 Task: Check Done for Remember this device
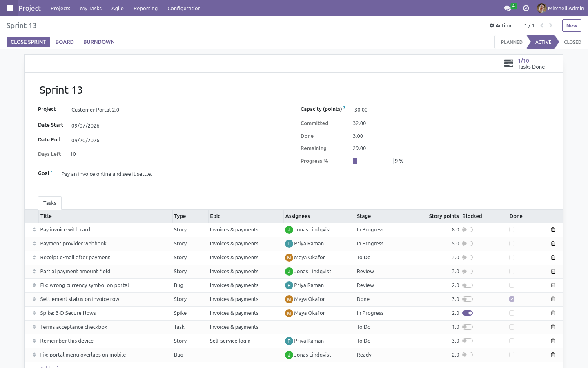512,341
